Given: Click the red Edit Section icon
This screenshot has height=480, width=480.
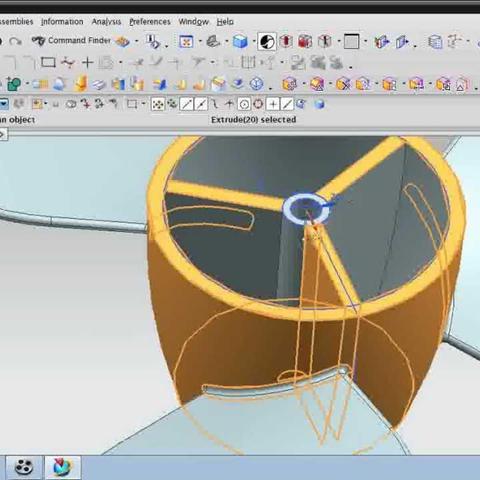Looking at the screenshot, I should click(x=286, y=41).
